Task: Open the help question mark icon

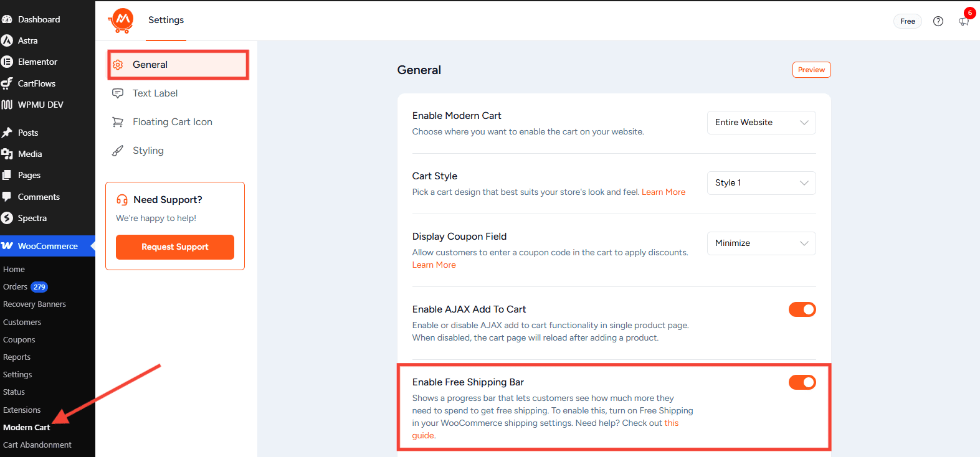Action: coord(938,21)
